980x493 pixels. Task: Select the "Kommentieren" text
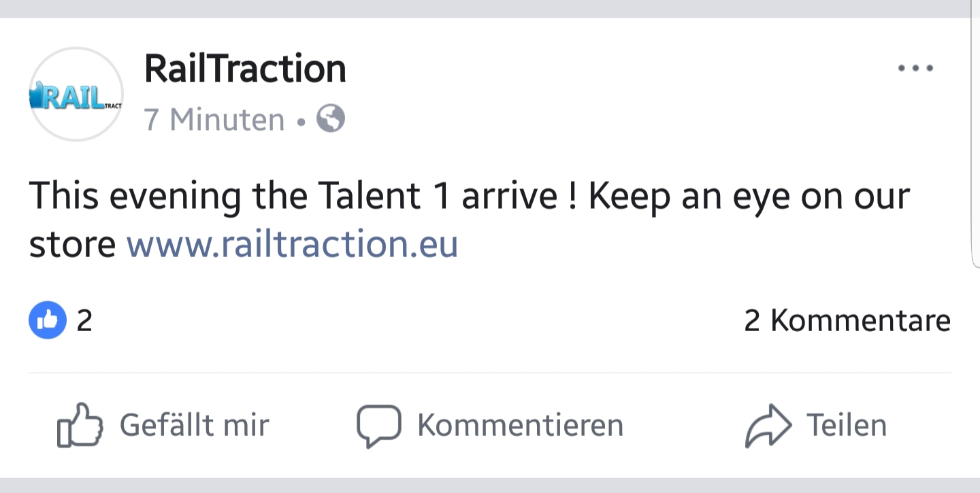[x=520, y=426]
